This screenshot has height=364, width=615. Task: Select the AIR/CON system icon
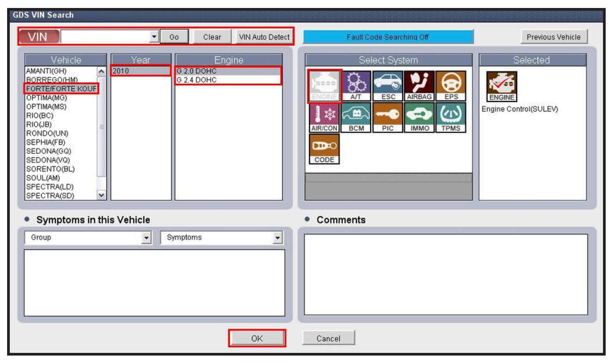coord(324,117)
